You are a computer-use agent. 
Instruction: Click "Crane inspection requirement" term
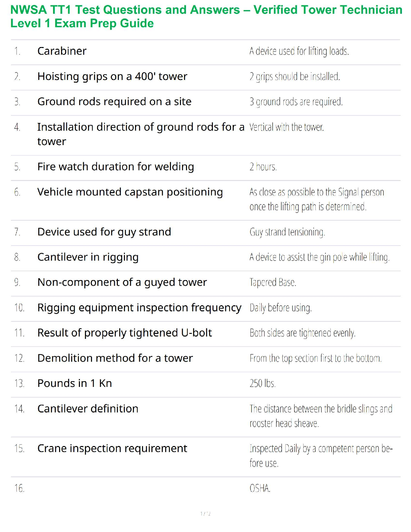coord(112,449)
